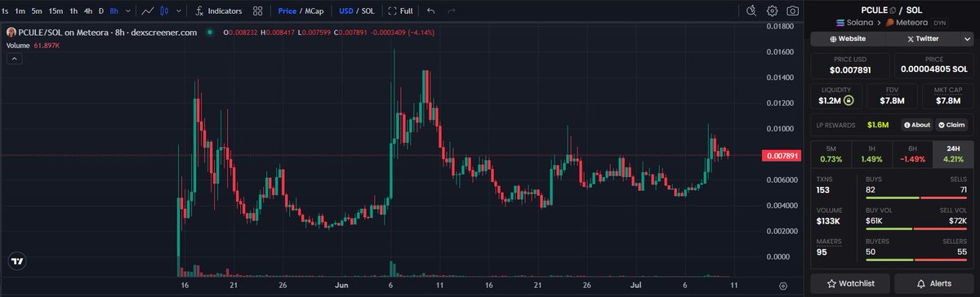The width and height of the screenshot is (980, 297).
Task: Set chart denomination to USD
Action: tap(346, 11)
